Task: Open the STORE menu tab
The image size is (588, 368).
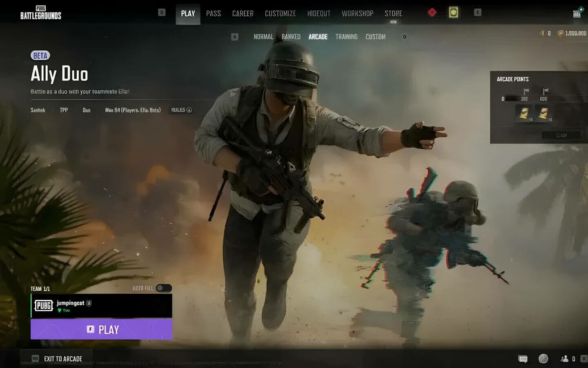Action: tap(393, 13)
